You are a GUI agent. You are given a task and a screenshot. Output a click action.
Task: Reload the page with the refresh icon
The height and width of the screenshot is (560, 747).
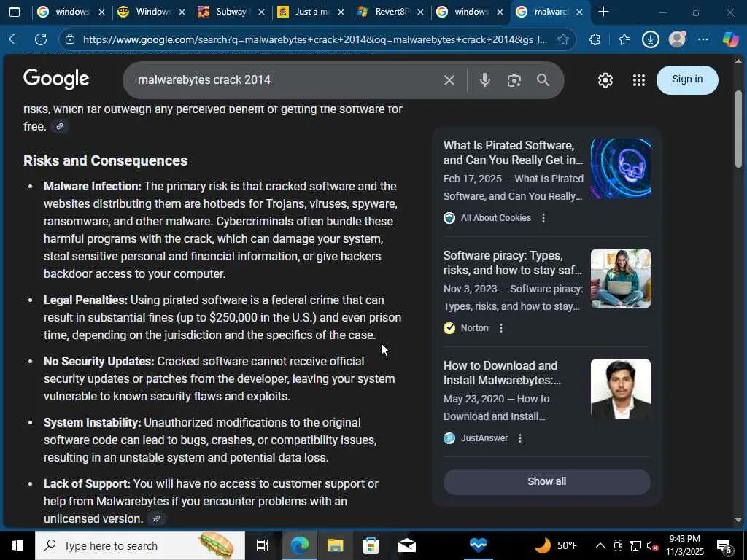click(41, 39)
